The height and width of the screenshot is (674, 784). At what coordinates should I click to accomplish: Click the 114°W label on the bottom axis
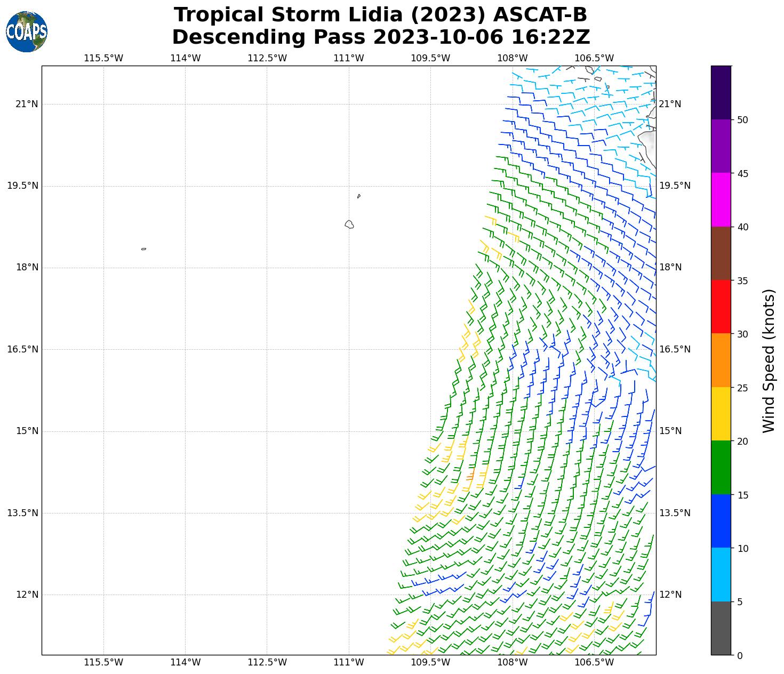click(x=185, y=662)
